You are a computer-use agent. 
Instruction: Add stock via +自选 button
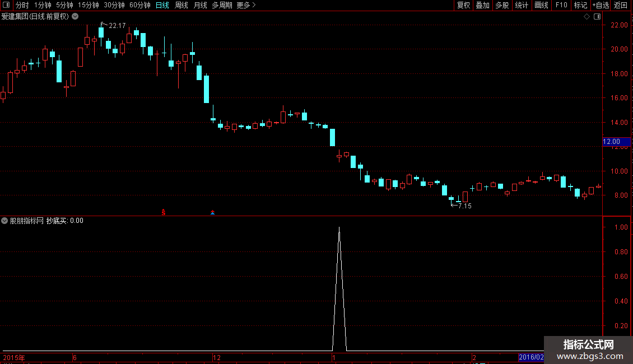pos(601,5)
